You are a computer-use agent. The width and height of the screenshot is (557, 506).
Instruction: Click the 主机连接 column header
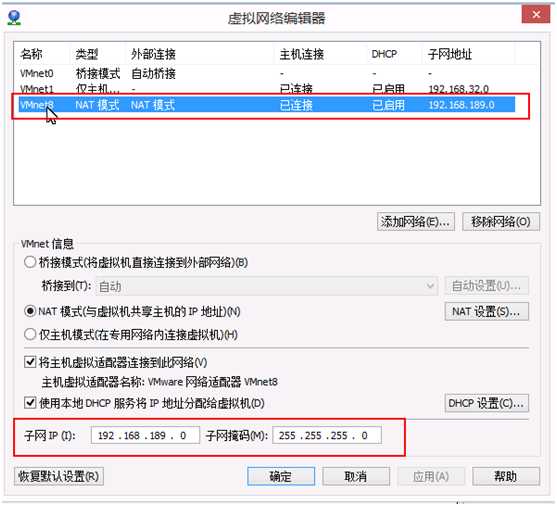(302, 54)
